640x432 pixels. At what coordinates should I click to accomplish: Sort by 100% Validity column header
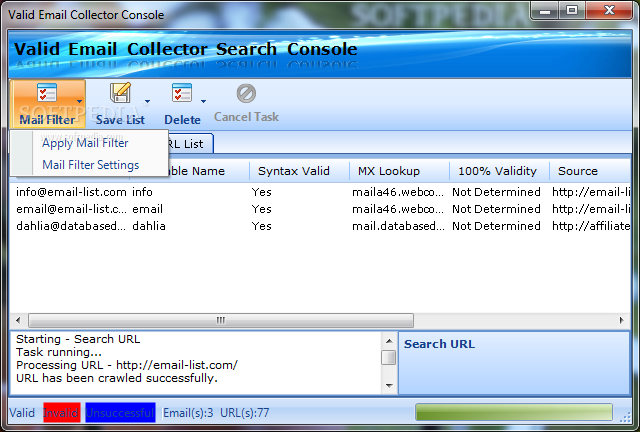tap(499, 171)
